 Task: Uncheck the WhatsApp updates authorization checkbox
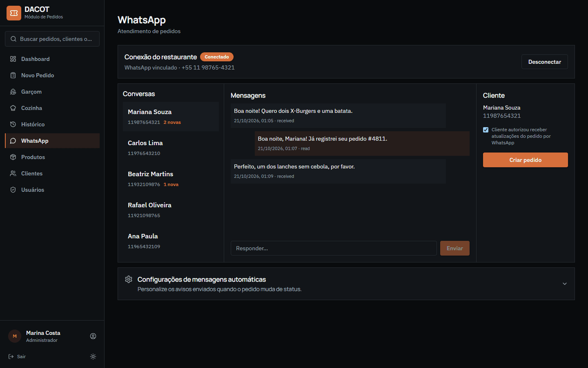486,130
